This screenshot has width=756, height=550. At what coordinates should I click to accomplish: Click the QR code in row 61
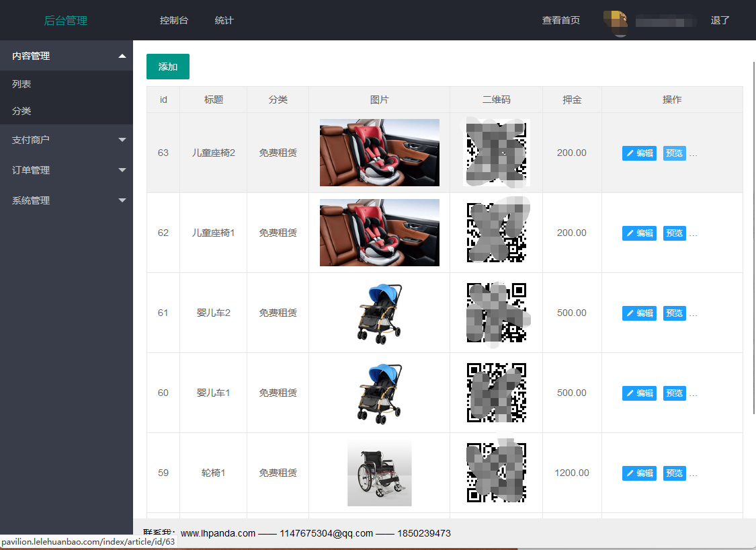pyautogui.click(x=497, y=313)
